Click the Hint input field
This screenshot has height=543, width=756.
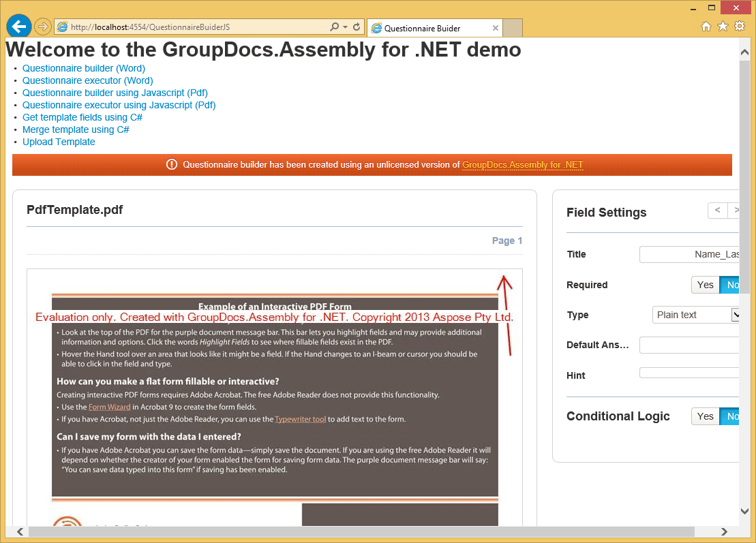click(689, 373)
